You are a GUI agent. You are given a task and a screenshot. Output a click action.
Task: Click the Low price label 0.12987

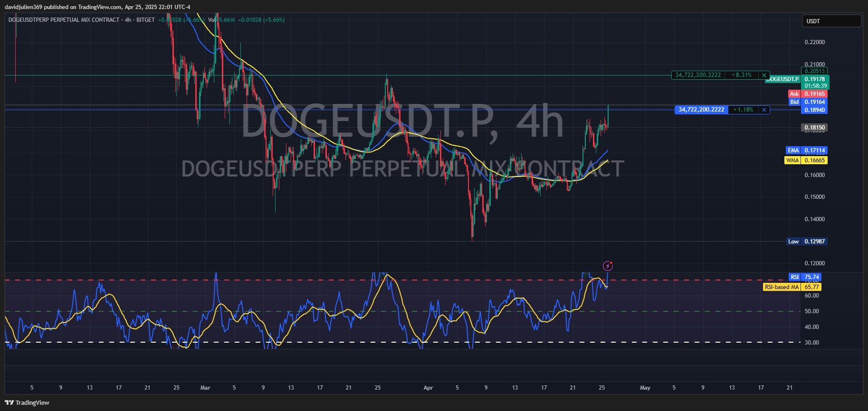(814, 242)
